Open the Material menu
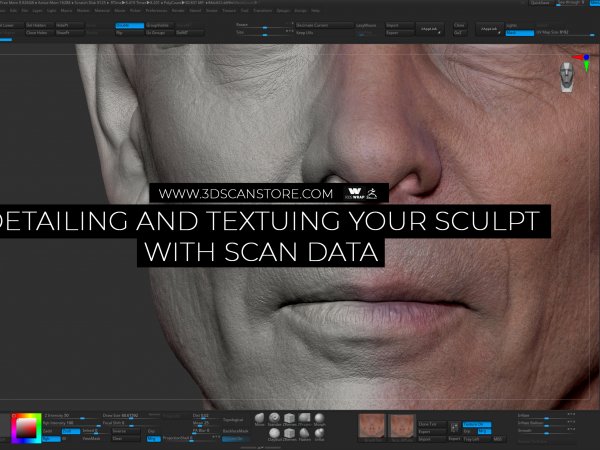The image size is (600, 450). [102, 11]
